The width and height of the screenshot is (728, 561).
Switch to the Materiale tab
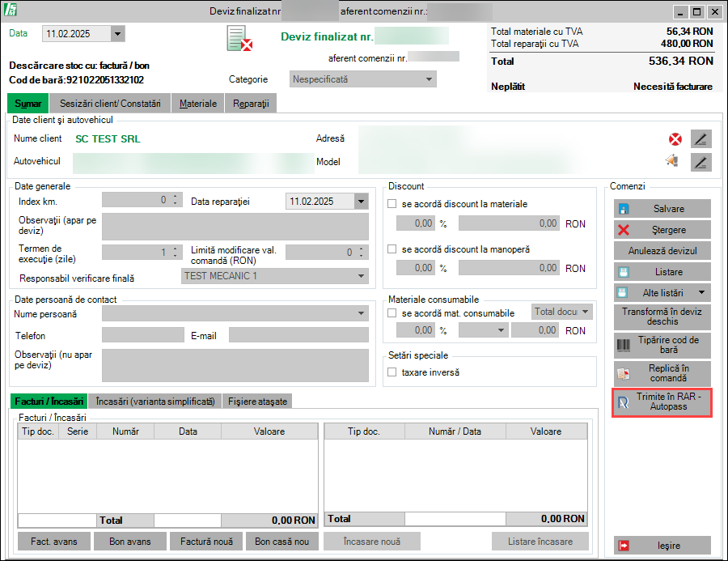(x=198, y=104)
